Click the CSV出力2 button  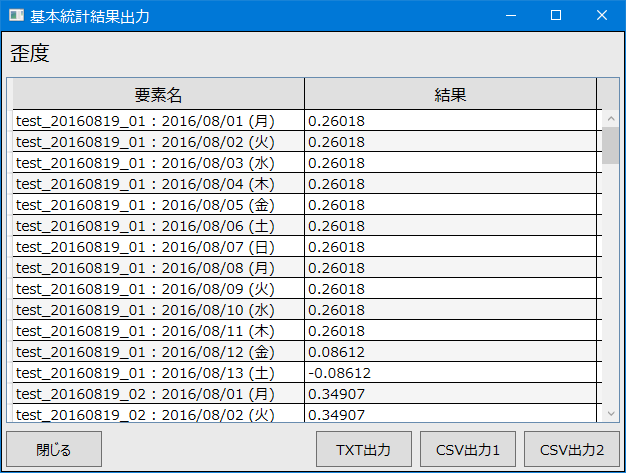point(572,449)
